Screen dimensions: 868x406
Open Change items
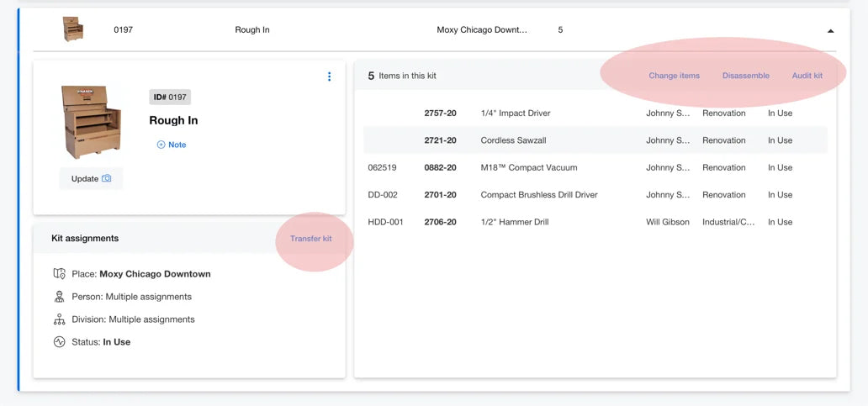click(x=675, y=76)
